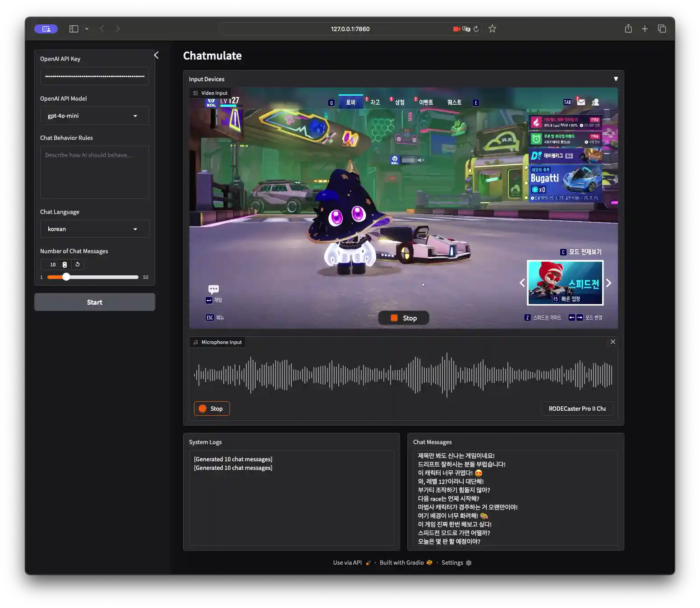Select the RODECaster Pro II microphone selector

(576, 408)
